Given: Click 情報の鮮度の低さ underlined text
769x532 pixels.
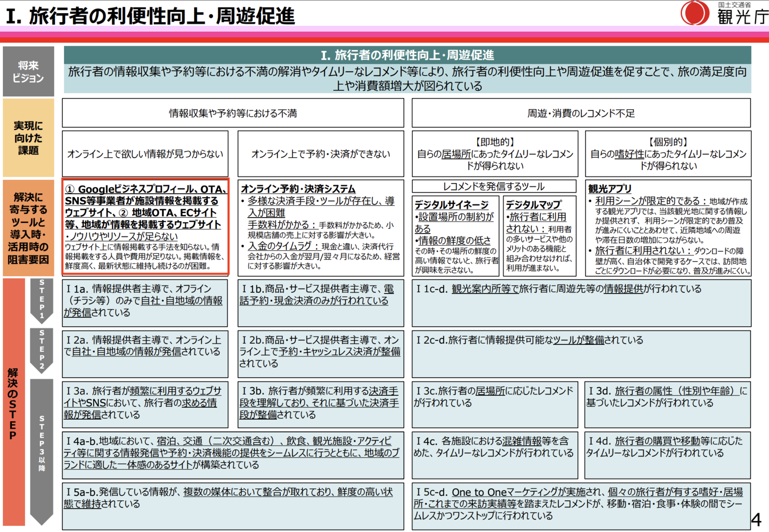Looking at the screenshot, I should [x=454, y=240].
